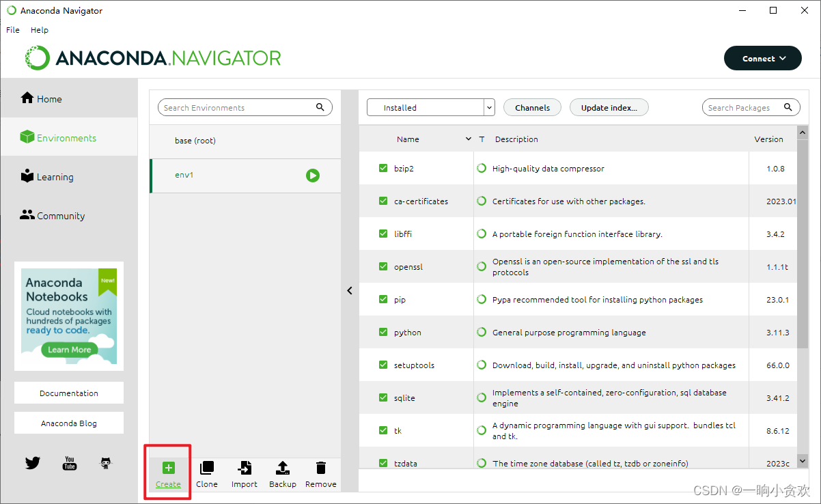Click the Import environment icon

(244, 468)
